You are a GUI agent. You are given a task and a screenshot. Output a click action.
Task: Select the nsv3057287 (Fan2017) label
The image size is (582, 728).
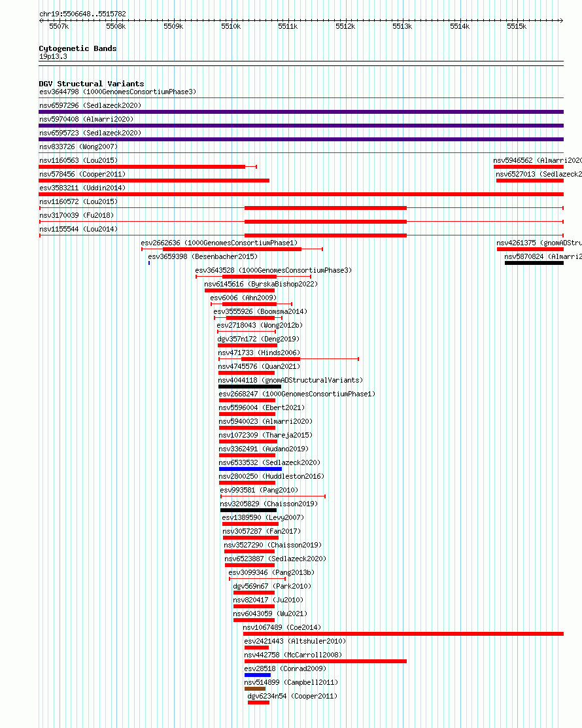[x=262, y=531]
